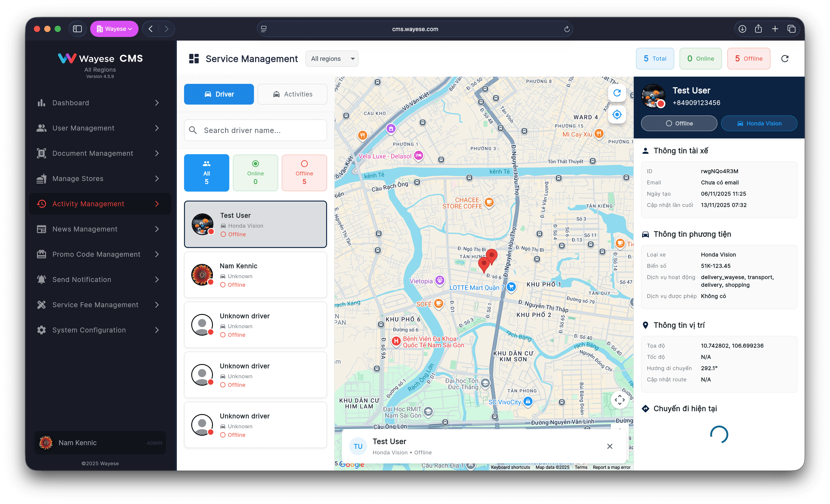Go back with the browser back arrow
The image size is (830, 504).
(151, 29)
